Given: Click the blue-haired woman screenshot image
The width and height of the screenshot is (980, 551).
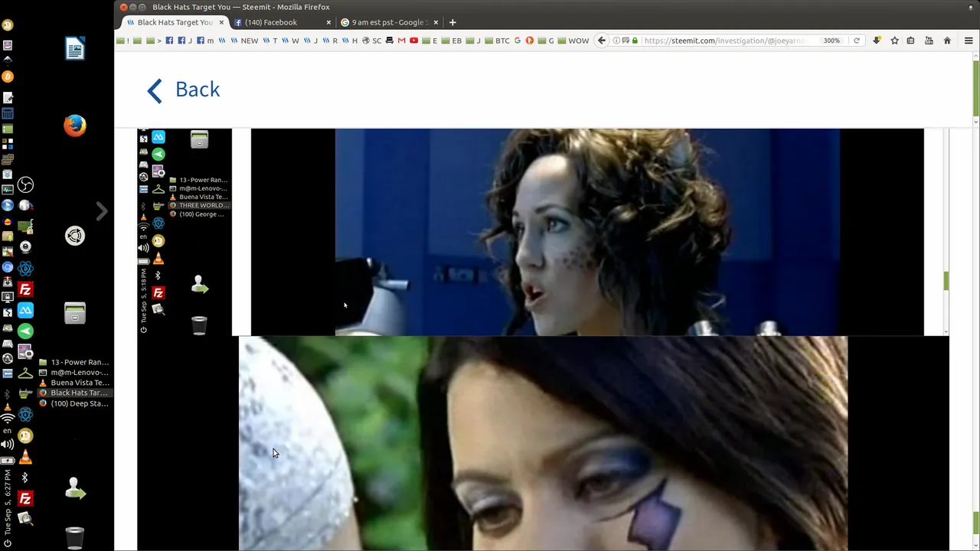Looking at the screenshot, I should (587, 232).
